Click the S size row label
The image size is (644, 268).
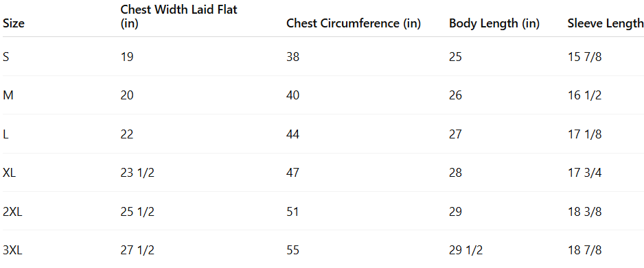point(5,57)
